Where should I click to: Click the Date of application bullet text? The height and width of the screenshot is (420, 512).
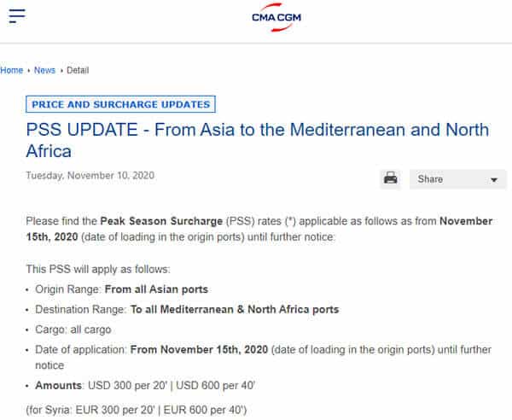coord(263,358)
